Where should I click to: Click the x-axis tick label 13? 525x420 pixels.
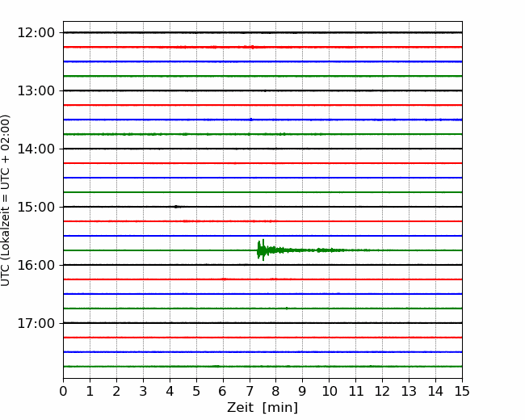pyautogui.click(x=409, y=391)
